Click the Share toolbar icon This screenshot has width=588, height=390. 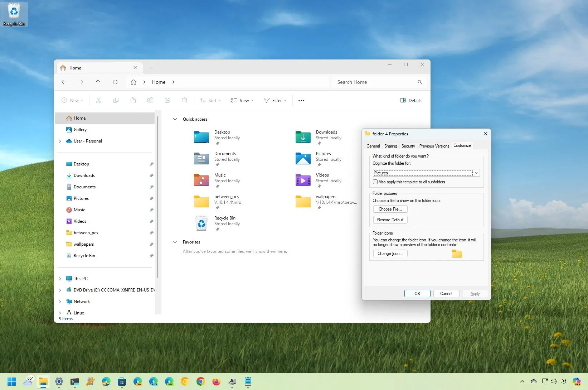click(x=167, y=100)
